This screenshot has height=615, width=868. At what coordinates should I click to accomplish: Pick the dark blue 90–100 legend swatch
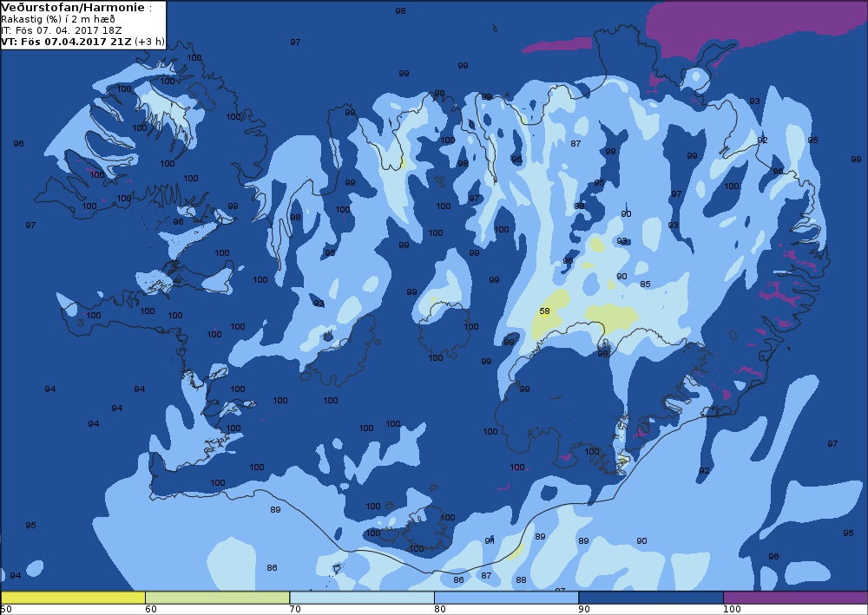click(x=651, y=598)
